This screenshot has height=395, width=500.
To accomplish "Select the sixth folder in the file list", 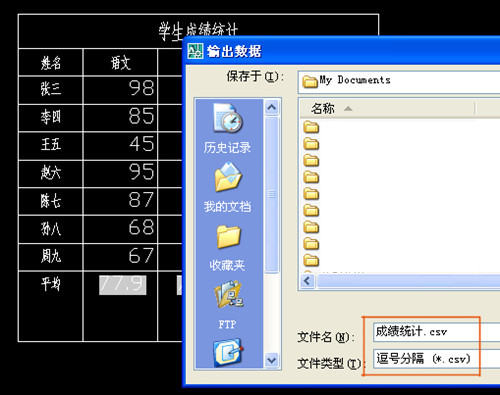I will tap(311, 210).
